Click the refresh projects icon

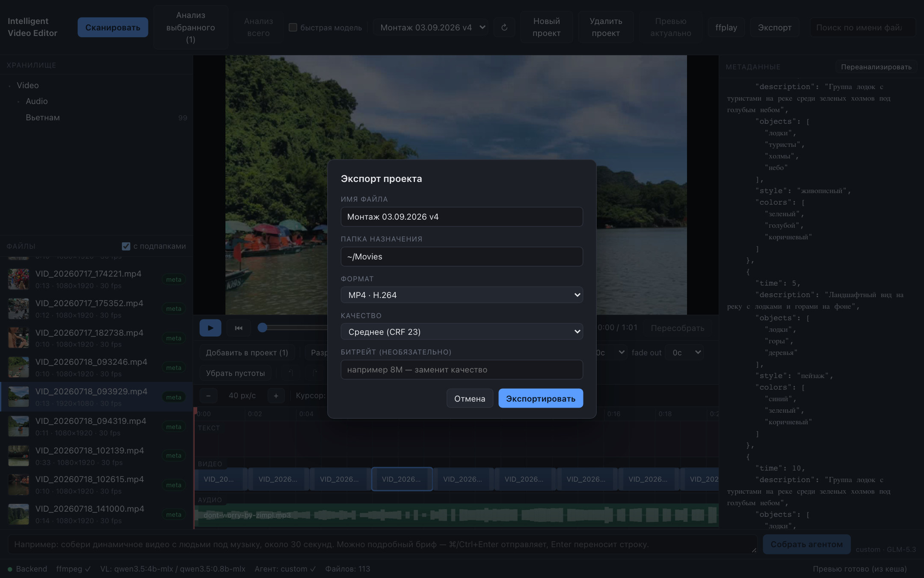504,27
